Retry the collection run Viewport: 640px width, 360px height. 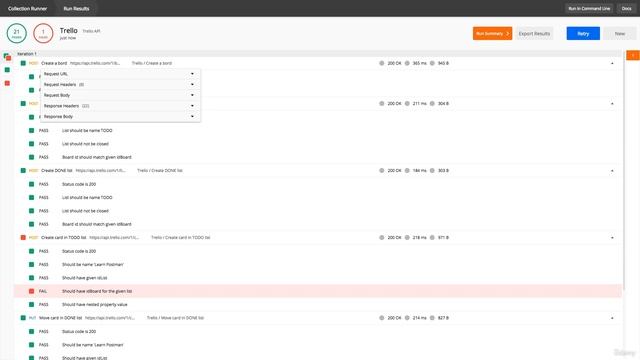click(x=583, y=33)
